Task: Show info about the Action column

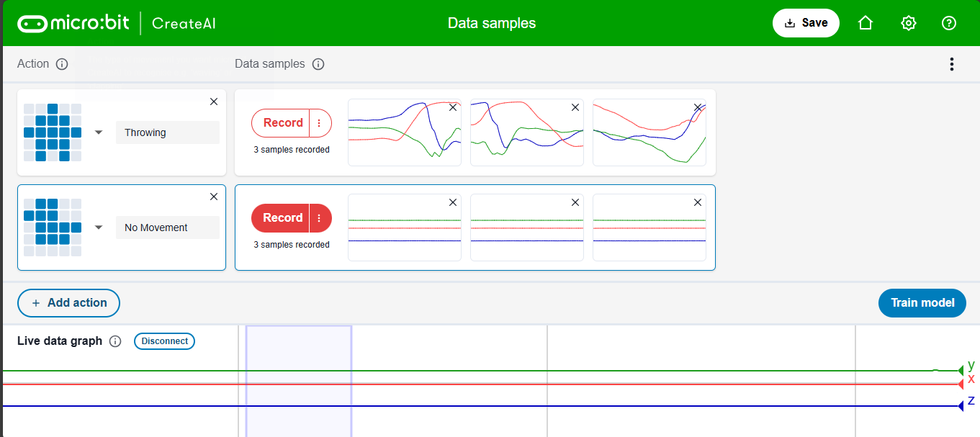Action: coord(62,64)
